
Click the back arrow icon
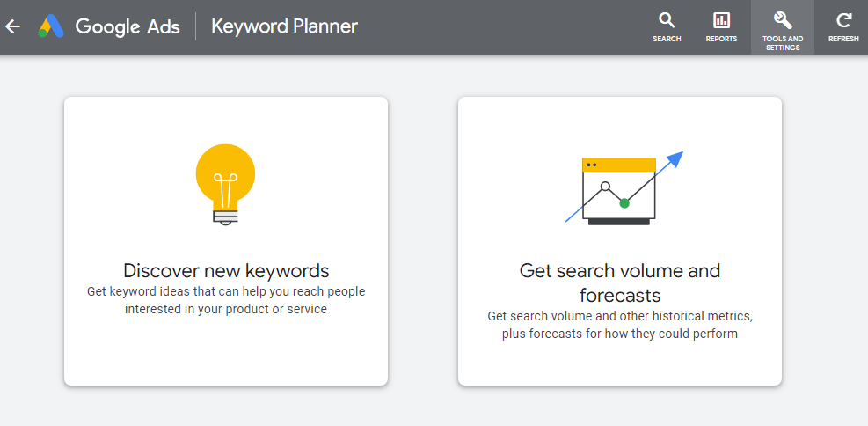point(12,26)
